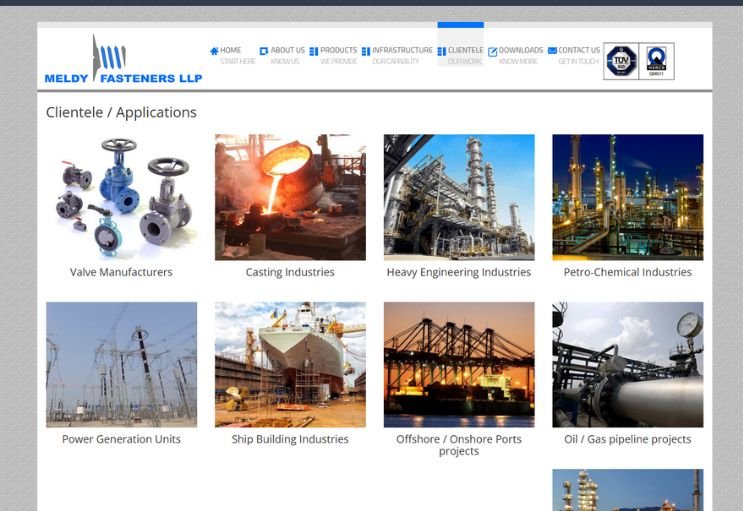
Task: Open the NABCB QM011 certification badge
Action: (656, 61)
